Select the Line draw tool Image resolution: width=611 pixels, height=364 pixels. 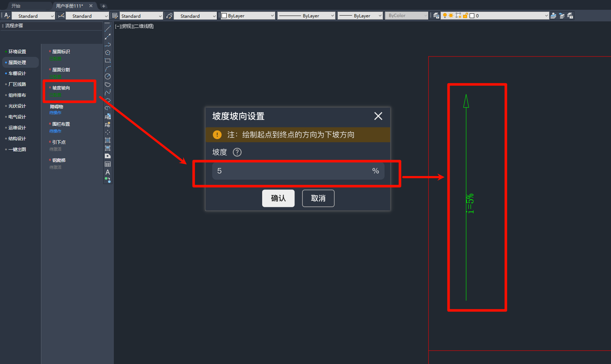click(x=108, y=29)
